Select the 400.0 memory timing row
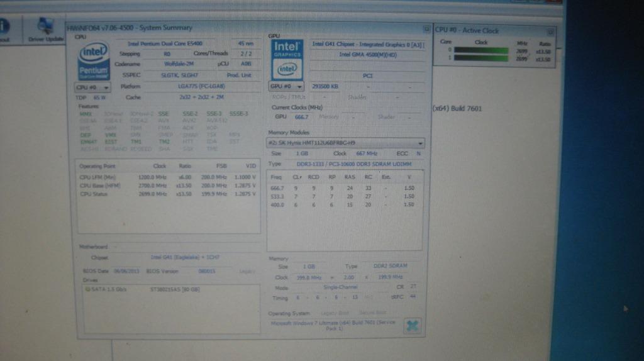 tap(343, 204)
